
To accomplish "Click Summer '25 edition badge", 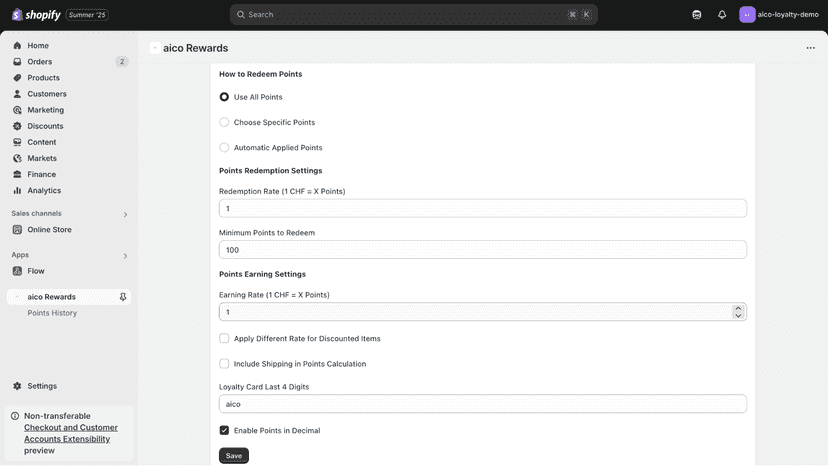I will (x=87, y=15).
